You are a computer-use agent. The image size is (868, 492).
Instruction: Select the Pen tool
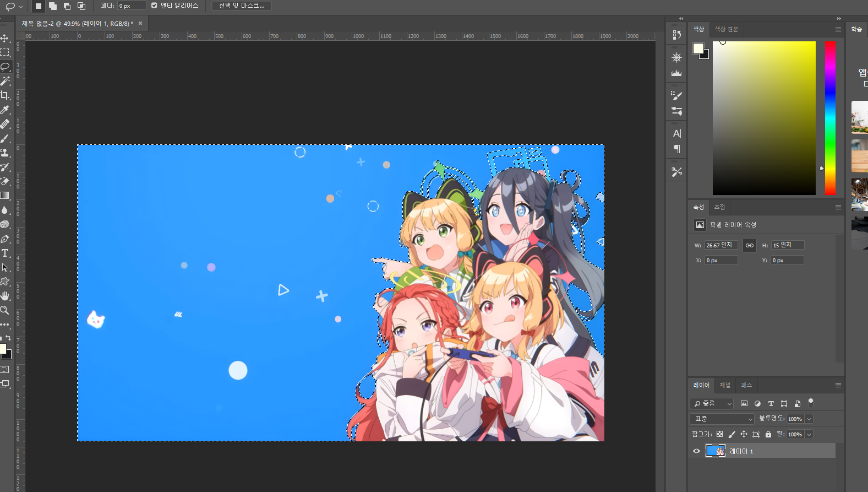point(5,239)
